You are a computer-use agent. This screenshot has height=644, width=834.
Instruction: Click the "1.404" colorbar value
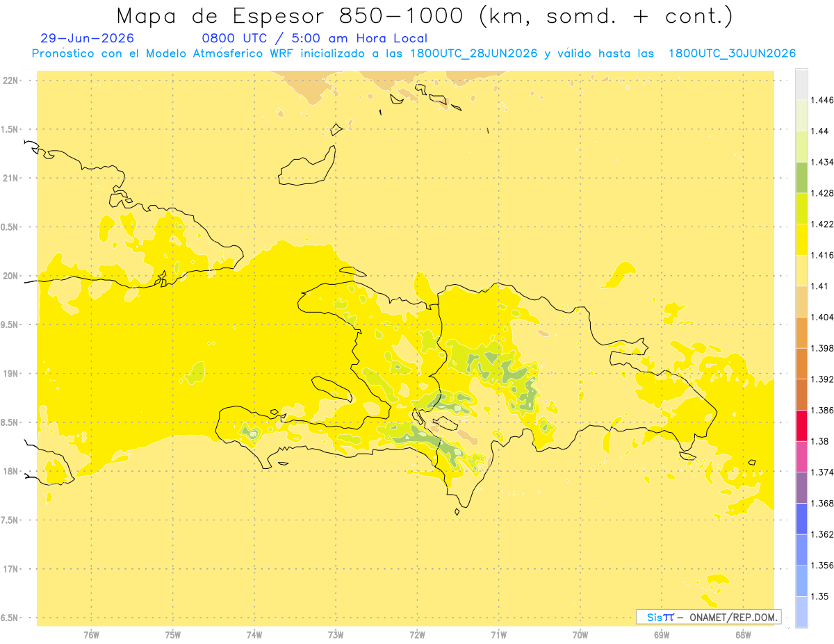[x=822, y=317]
